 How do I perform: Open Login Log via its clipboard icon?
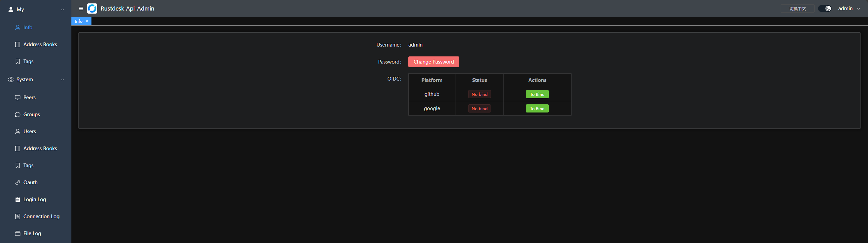(x=18, y=199)
